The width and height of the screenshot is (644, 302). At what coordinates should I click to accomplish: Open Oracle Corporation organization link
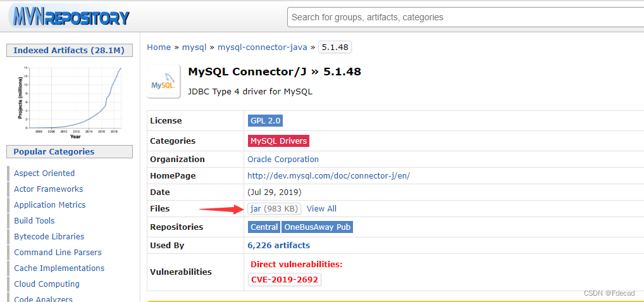283,159
